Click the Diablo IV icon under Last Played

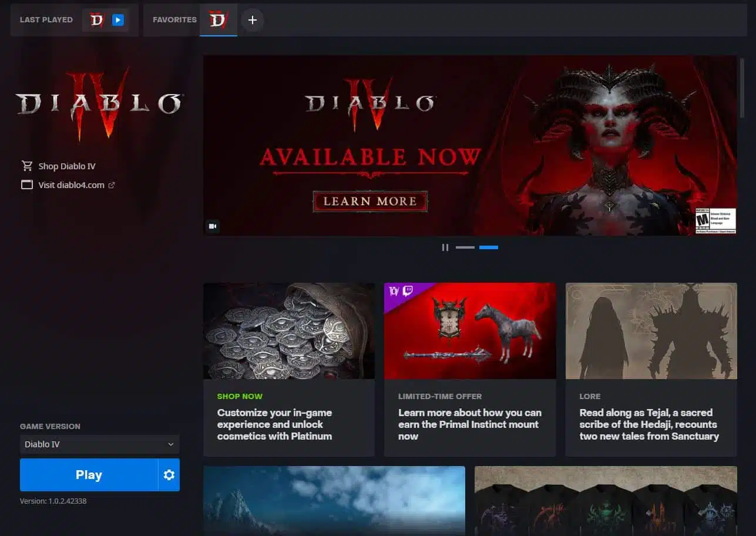point(96,20)
